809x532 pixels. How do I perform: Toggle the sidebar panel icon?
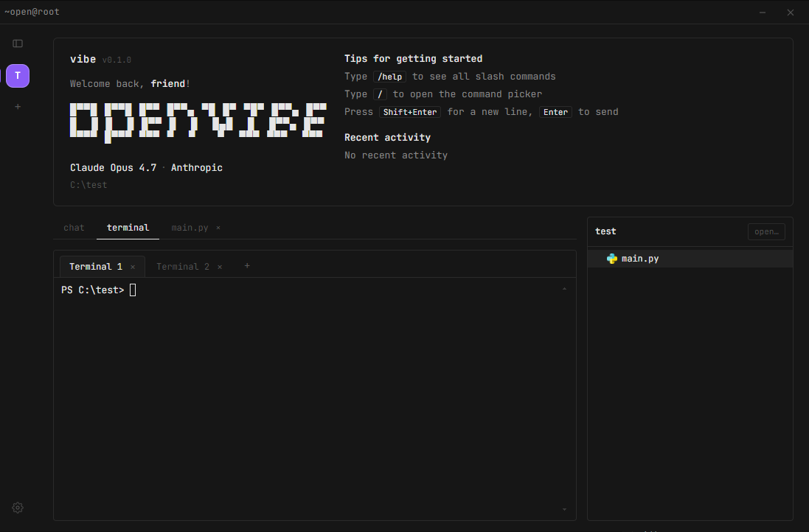(18, 43)
